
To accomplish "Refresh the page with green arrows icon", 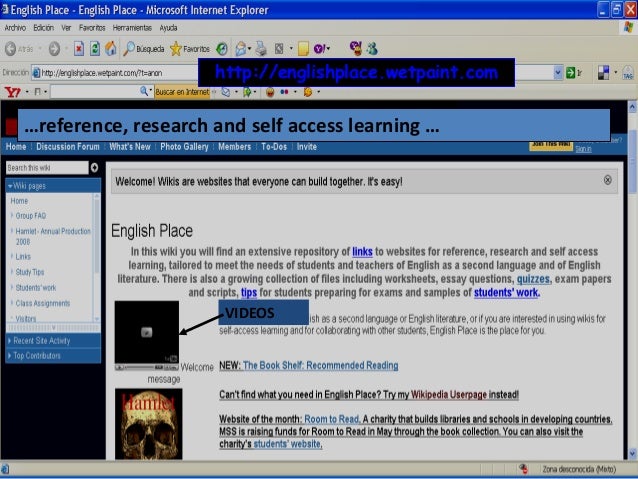I will point(95,49).
